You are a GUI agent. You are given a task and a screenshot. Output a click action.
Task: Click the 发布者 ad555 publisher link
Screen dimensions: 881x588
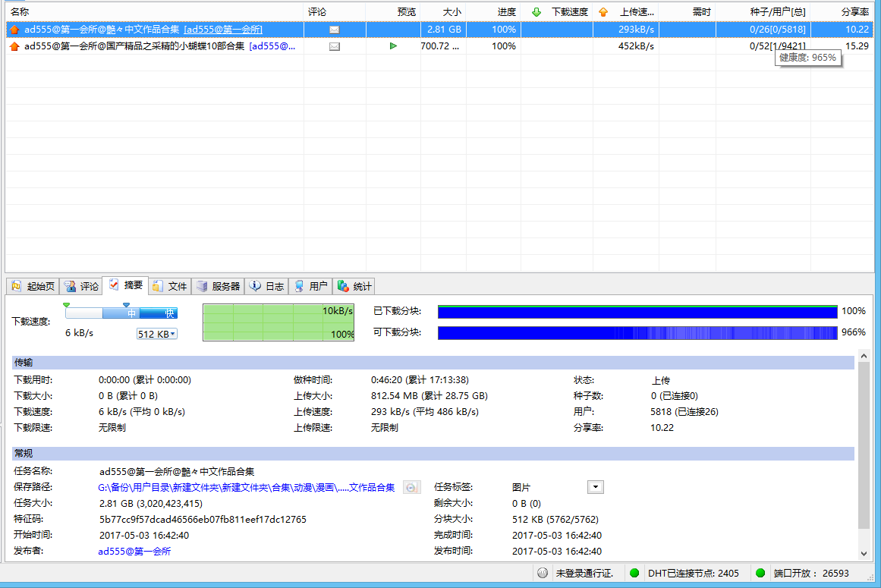[x=134, y=552]
